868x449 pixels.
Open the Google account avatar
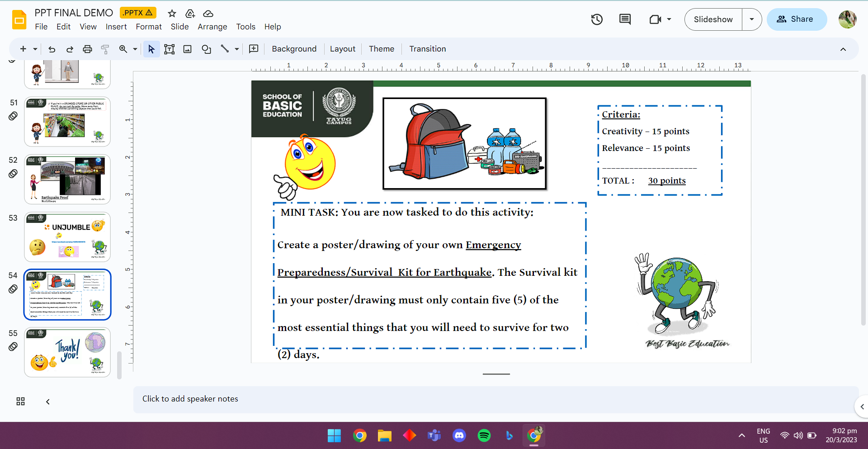(847, 19)
